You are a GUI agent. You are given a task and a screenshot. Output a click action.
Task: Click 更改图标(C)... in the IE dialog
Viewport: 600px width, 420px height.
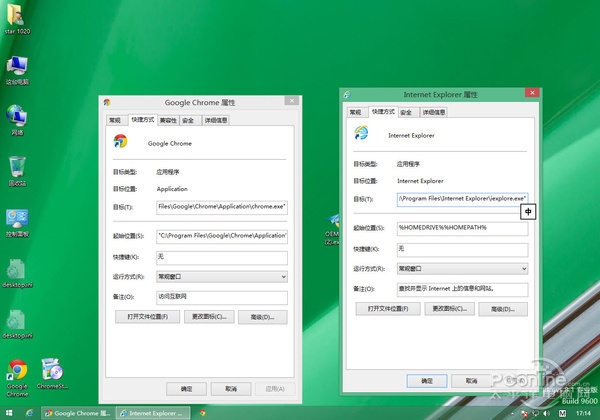[x=450, y=309]
